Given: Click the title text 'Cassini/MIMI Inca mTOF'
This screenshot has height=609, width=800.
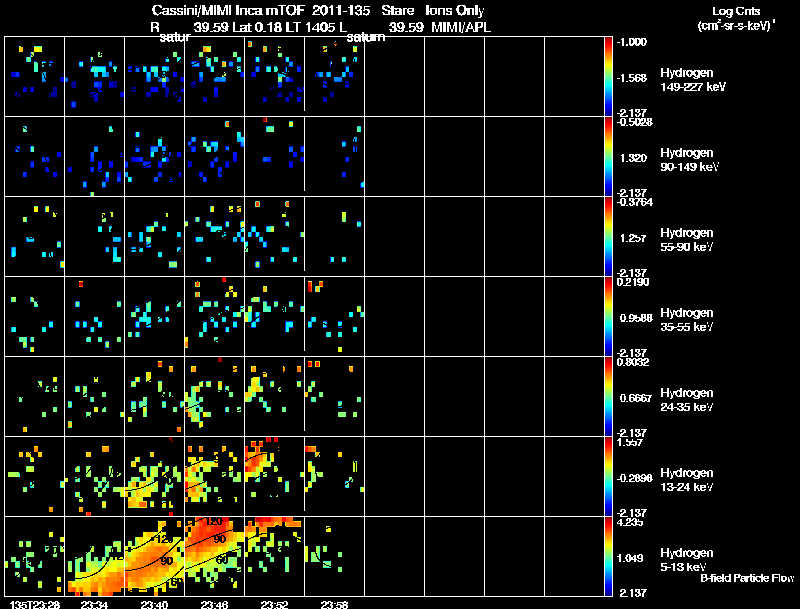Looking at the screenshot, I should pos(228,10).
